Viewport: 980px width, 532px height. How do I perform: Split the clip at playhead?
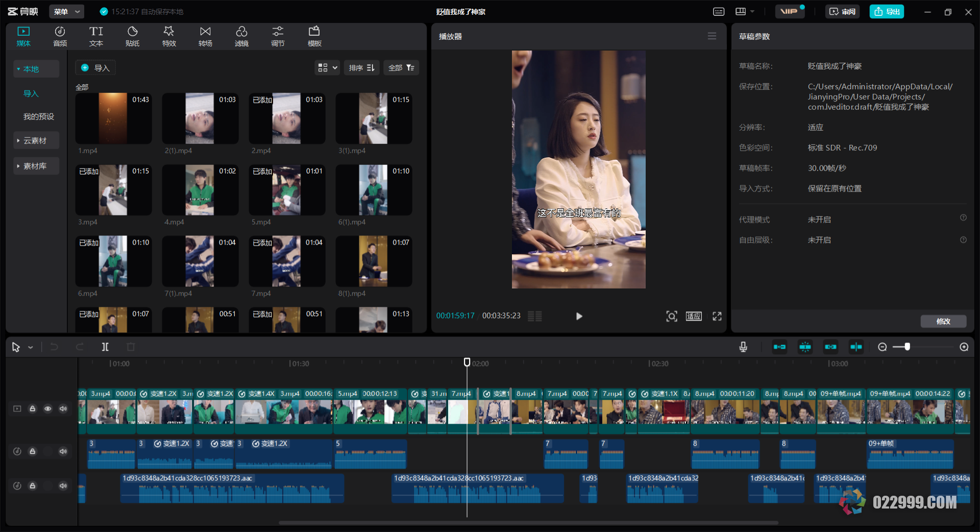[105, 347]
